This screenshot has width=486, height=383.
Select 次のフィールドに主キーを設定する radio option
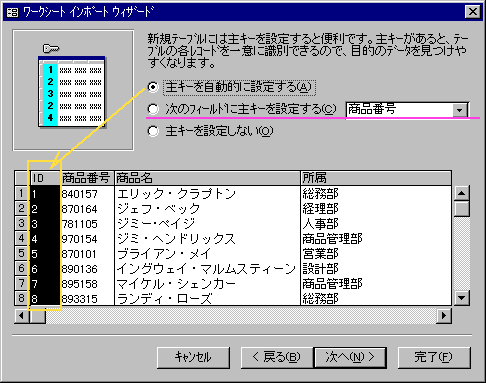(x=153, y=109)
